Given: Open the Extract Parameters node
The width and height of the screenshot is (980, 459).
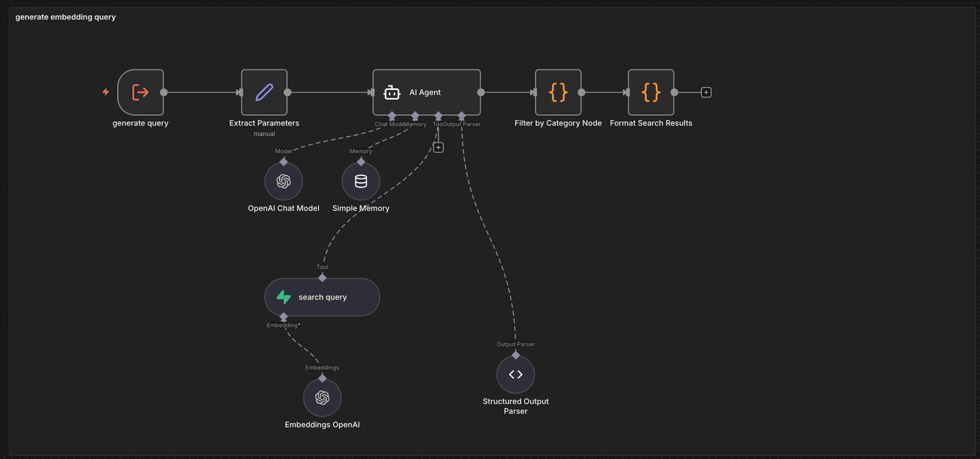Looking at the screenshot, I should click(264, 92).
